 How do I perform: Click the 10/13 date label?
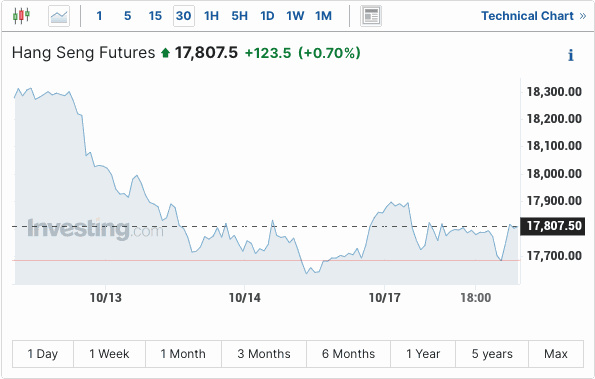click(106, 298)
